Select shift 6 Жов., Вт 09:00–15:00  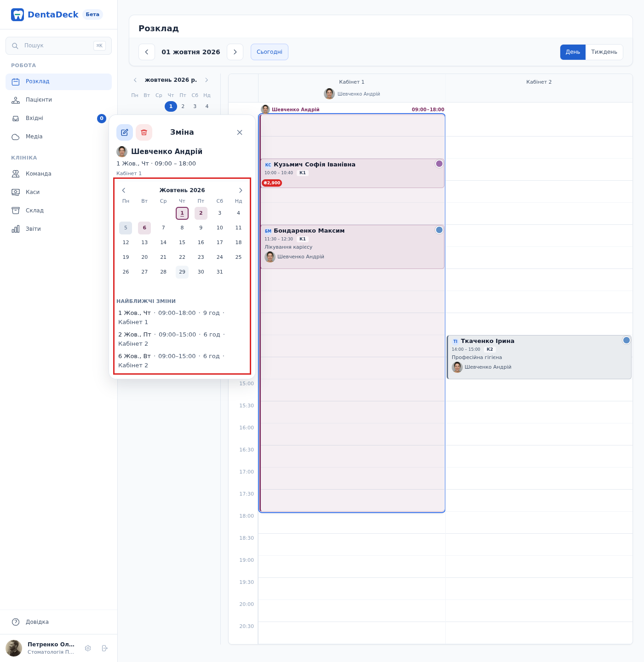pos(181,361)
